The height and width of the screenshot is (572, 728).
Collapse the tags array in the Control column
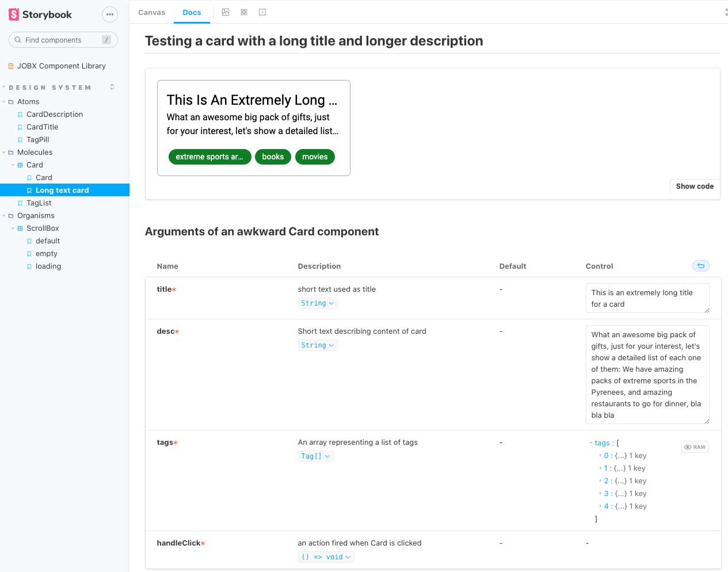pos(591,443)
